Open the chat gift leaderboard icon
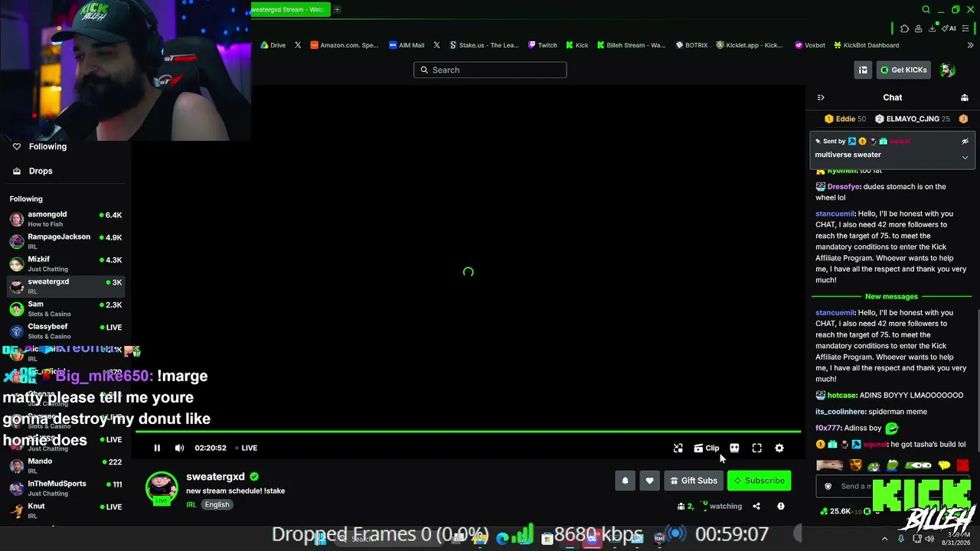This screenshot has width=980, height=551. coord(965,97)
